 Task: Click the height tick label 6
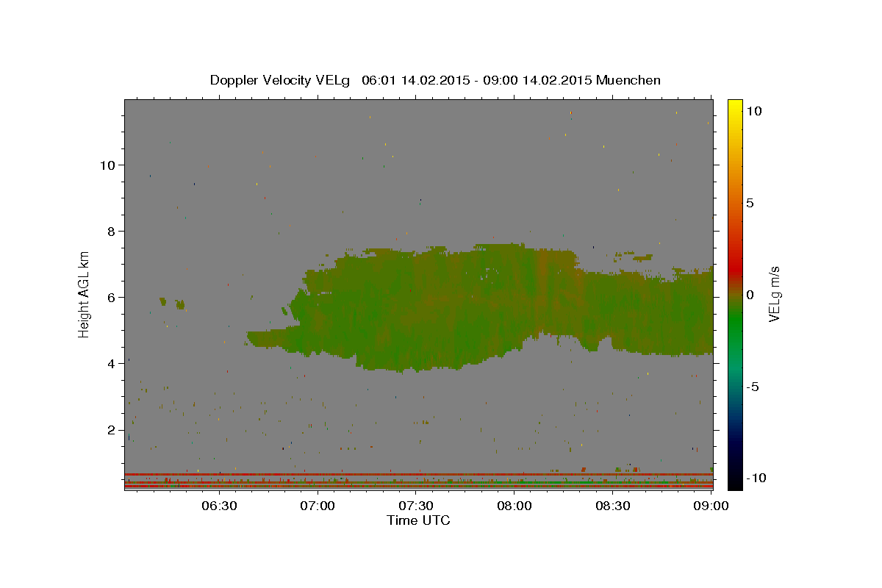coord(110,297)
